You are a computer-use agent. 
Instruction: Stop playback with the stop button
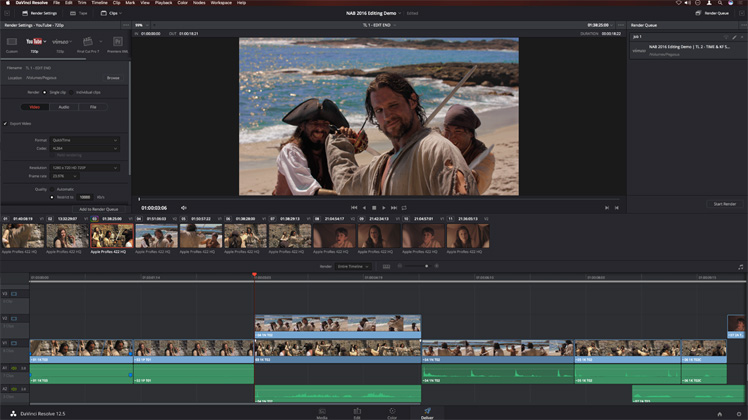click(374, 208)
